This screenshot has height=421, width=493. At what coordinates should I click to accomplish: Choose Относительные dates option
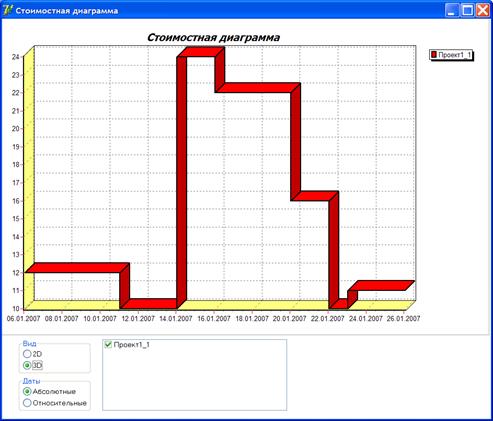click(x=27, y=403)
